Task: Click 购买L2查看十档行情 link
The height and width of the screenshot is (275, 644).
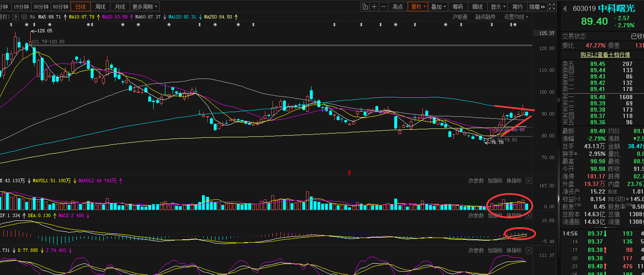Action: pos(605,54)
